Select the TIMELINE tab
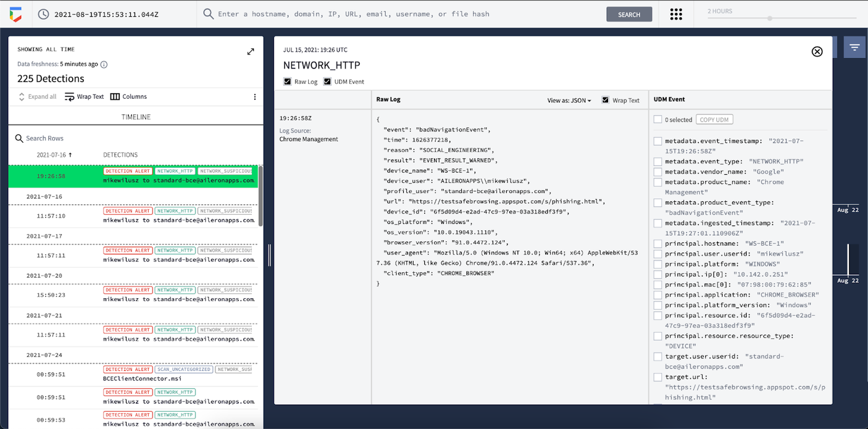This screenshot has width=868, height=429. tap(136, 117)
